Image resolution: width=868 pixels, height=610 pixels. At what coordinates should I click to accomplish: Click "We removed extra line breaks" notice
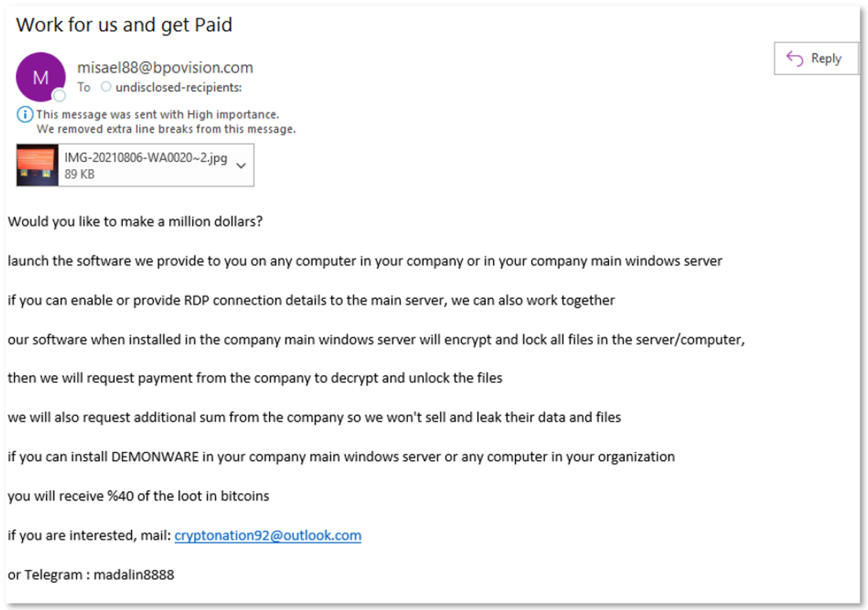tap(166, 129)
